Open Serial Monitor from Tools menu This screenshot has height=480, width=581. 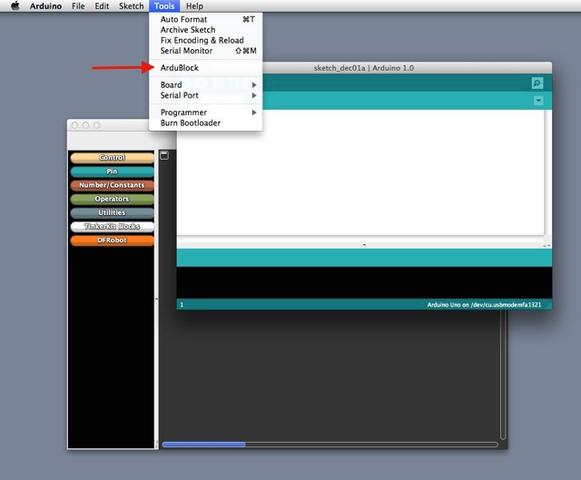[x=206, y=51]
